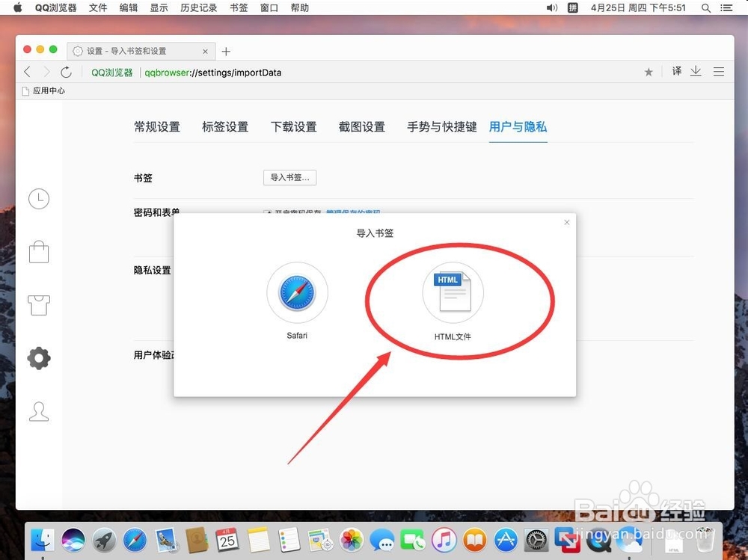Reload the current page
This screenshot has height=560, width=748.
(67, 72)
